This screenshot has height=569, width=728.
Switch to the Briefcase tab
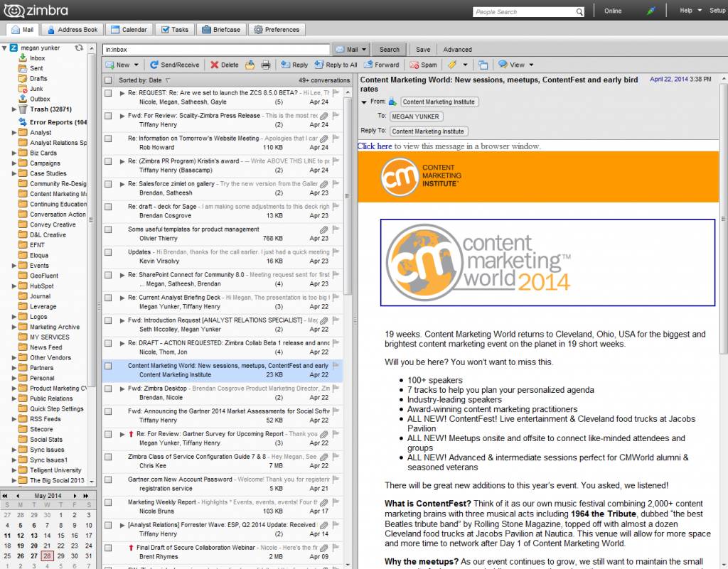pos(222,30)
